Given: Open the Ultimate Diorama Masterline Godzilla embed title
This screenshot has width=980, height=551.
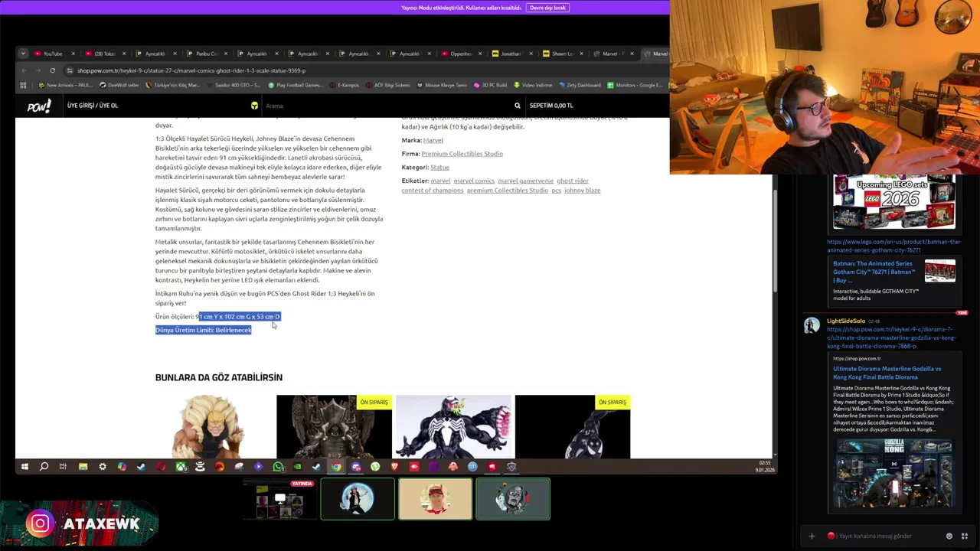Looking at the screenshot, I should tap(887, 373).
